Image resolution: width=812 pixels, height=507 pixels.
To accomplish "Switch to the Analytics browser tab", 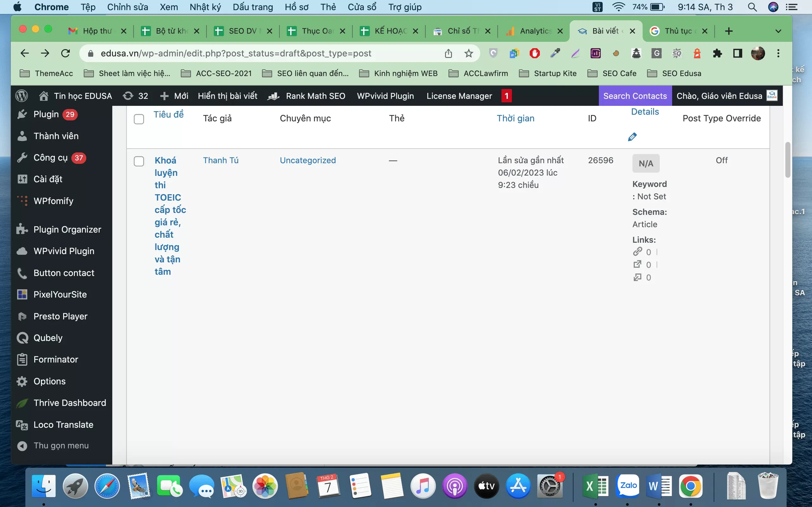I will tap(535, 31).
